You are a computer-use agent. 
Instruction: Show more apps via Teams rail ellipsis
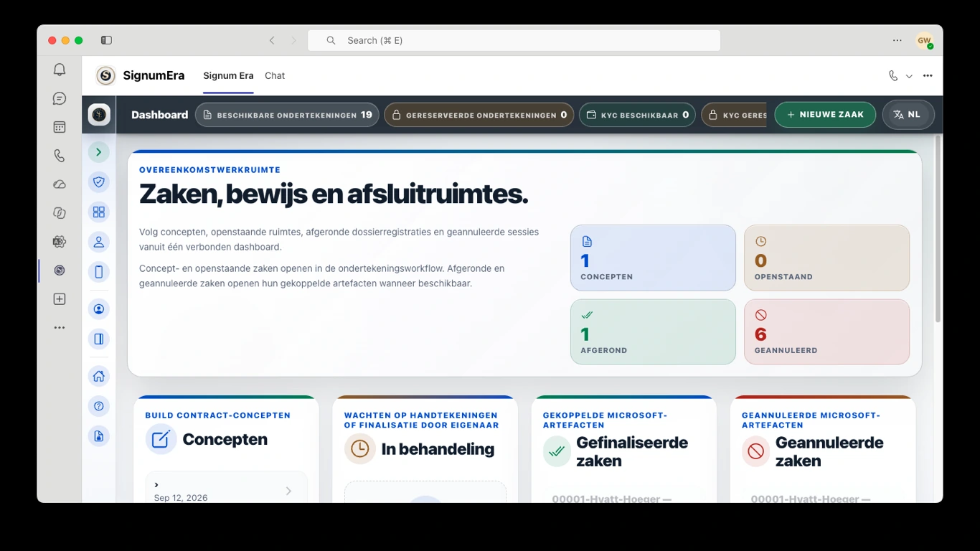[x=60, y=328]
